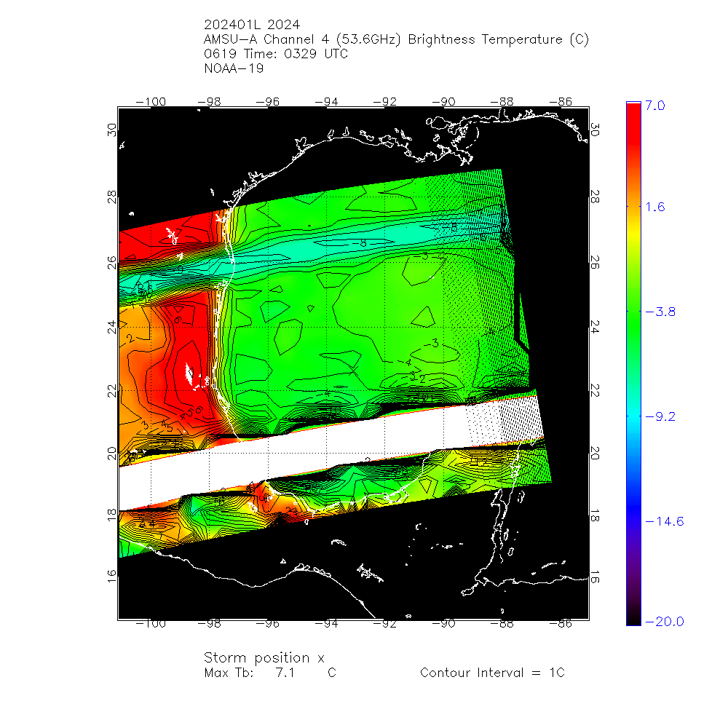Click the '-94' longitude label on top axis
This screenshot has width=728, height=728.
pyautogui.click(x=326, y=102)
